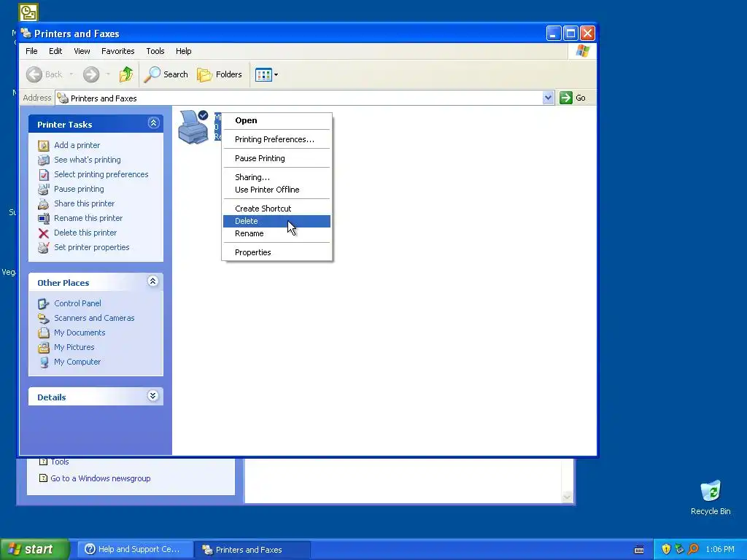Screen dimensions: 747x560
Task: Click the Delete this printer link
Action: [x=85, y=233]
